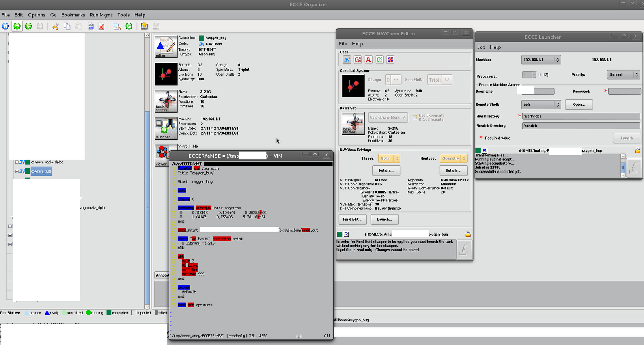Click the Final Edit... button
Viewport: 644px width, 345px height.
(x=352, y=219)
